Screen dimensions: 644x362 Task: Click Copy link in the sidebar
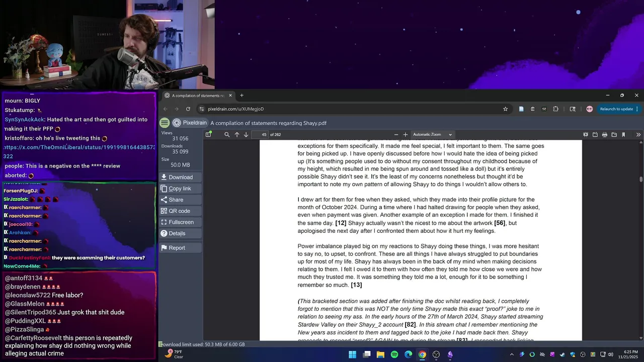[x=180, y=189]
